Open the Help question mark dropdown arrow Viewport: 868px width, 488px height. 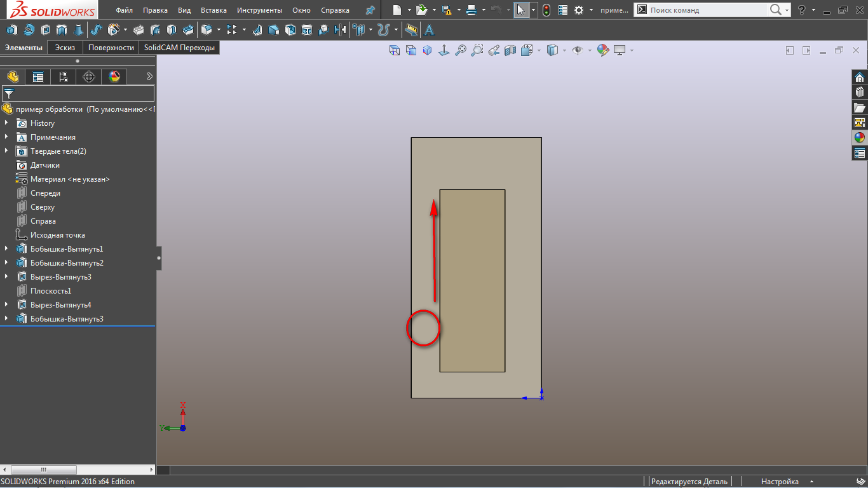[813, 10]
